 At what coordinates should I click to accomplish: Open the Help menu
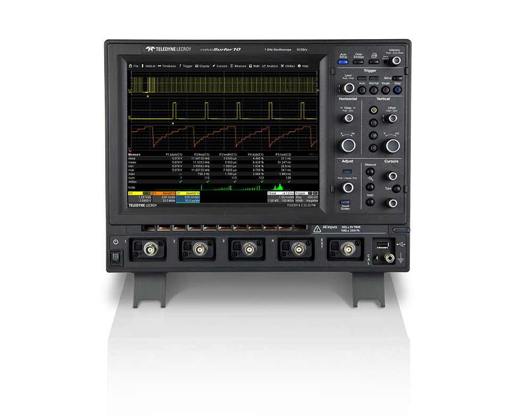(x=303, y=66)
